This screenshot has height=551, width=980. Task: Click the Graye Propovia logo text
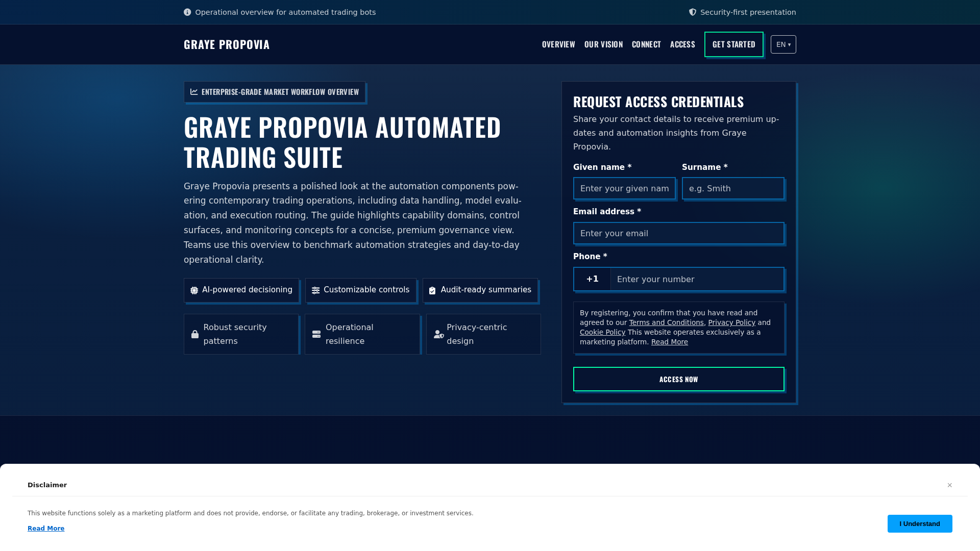[227, 44]
